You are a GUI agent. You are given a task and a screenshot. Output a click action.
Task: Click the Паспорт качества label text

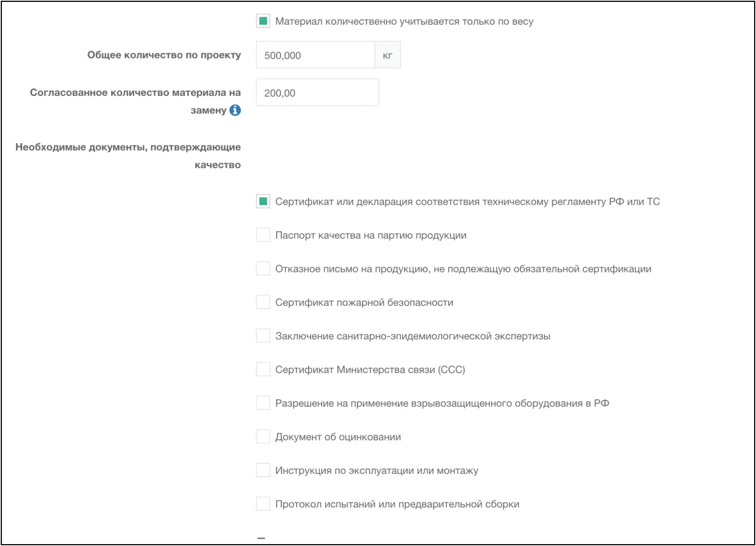[371, 235]
